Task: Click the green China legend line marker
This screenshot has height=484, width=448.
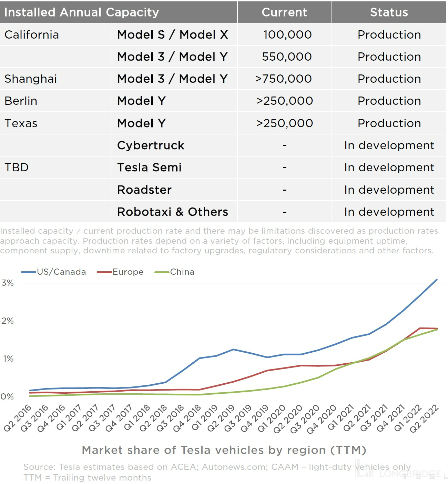Action: click(162, 272)
